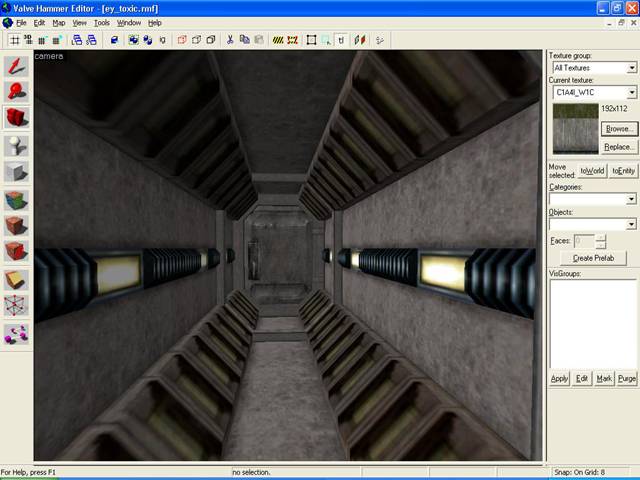This screenshot has height=480, width=640.
Task: Open the Map menu
Action: [x=58, y=22]
